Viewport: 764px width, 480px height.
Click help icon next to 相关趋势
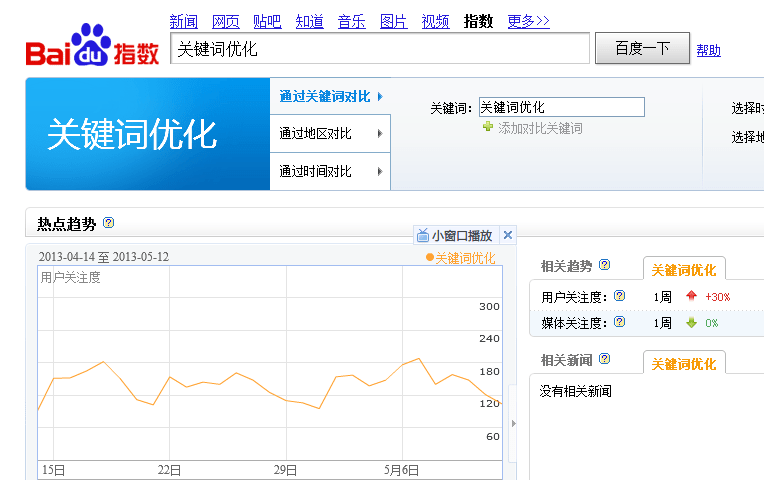point(604,266)
